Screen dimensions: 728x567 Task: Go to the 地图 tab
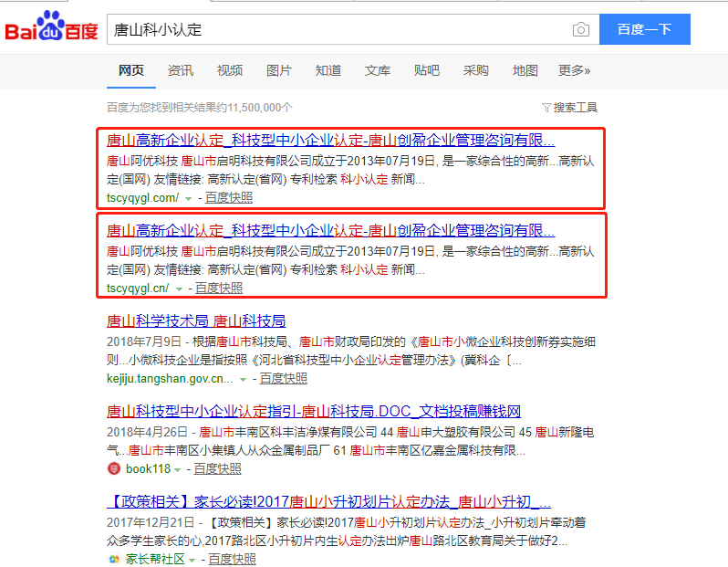525,70
